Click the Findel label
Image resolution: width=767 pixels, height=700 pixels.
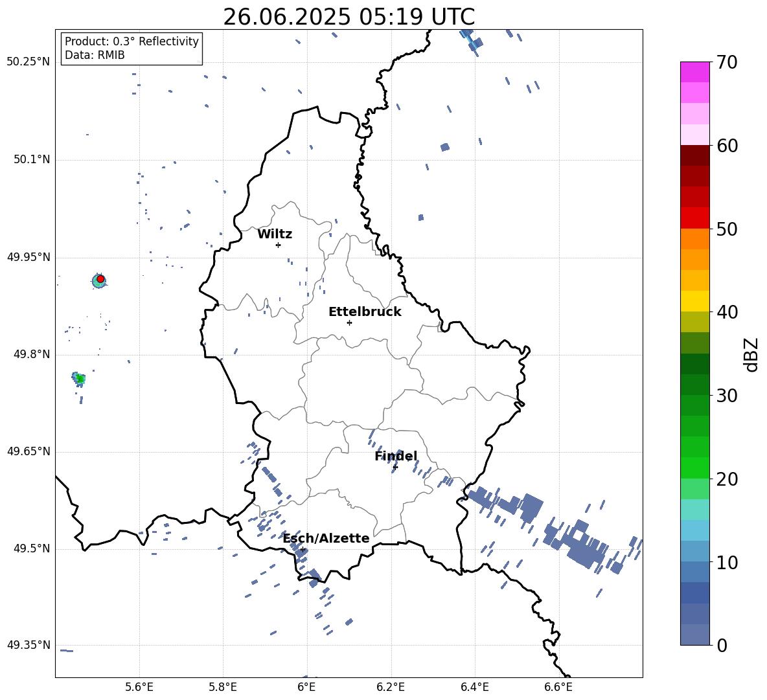coord(396,456)
